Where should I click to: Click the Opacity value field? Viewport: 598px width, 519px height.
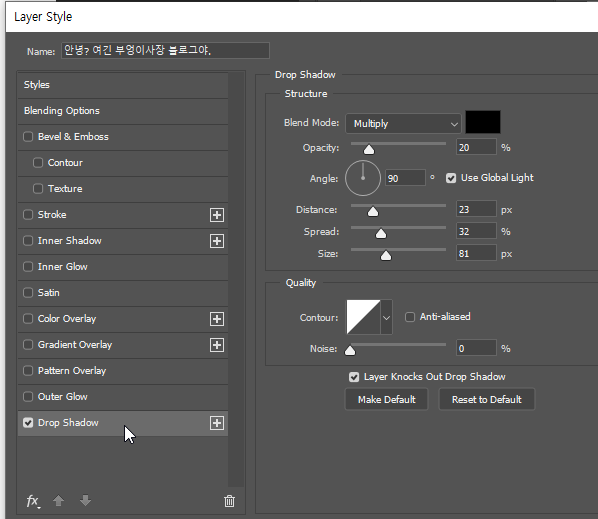[x=476, y=148]
